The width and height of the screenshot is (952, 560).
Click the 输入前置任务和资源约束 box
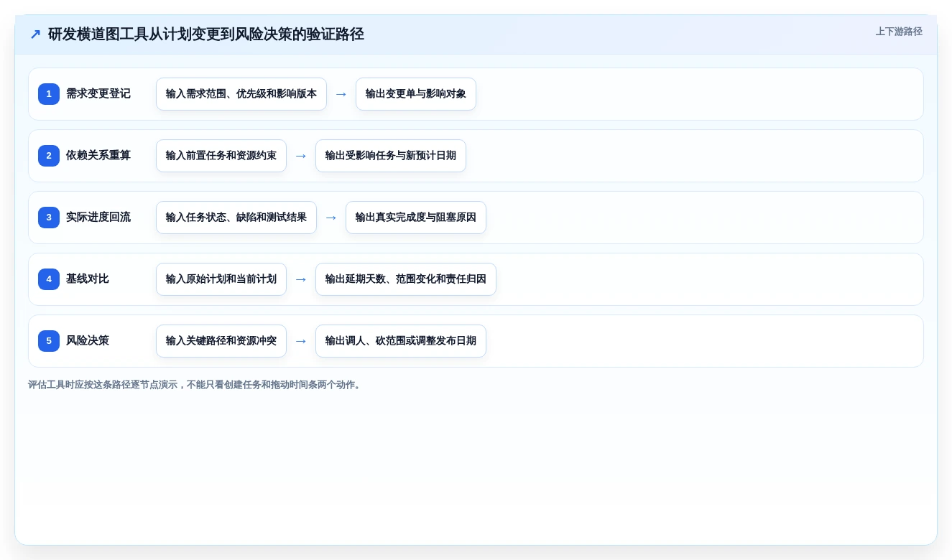(221, 156)
